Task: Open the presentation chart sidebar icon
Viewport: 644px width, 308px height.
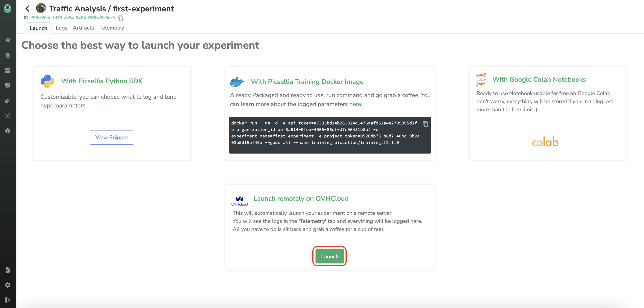Action: pyautogui.click(x=7, y=86)
